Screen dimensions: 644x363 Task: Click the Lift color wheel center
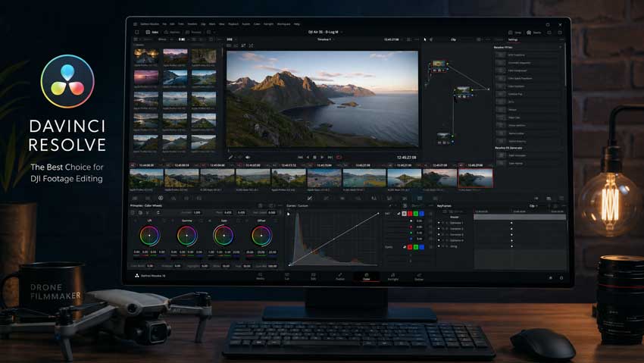(149, 236)
